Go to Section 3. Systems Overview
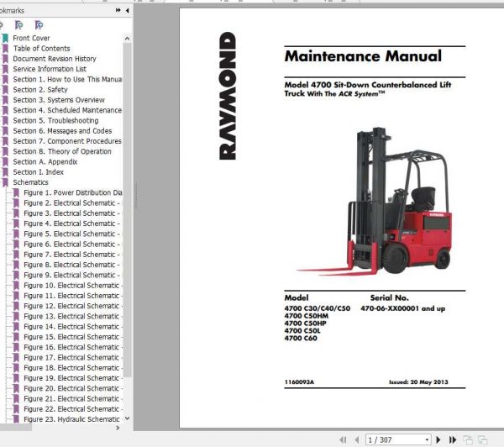Image resolution: width=504 pixels, height=447 pixels. tap(59, 100)
